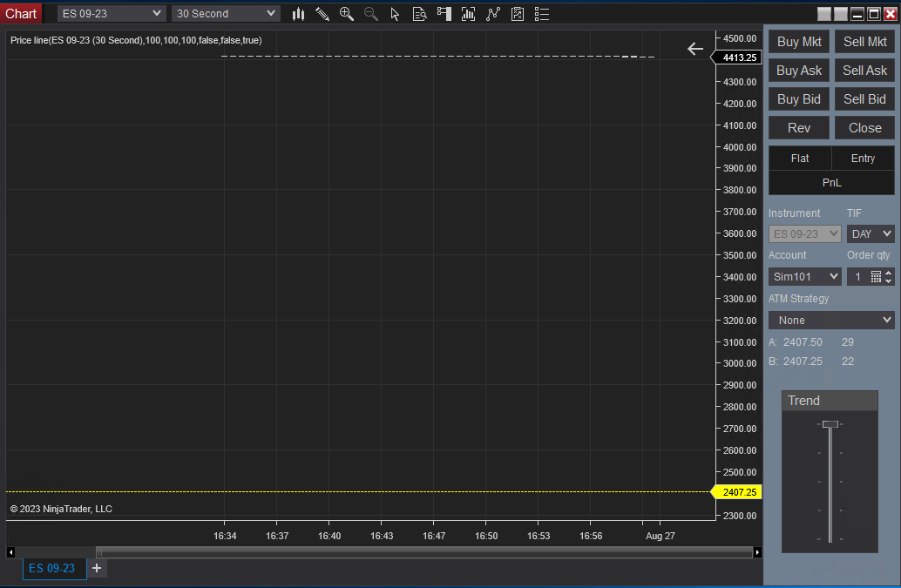Image resolution: width=901 pixels, height=588 pixels.
Task: Open the Data Box icon
Action: point(419,14)
